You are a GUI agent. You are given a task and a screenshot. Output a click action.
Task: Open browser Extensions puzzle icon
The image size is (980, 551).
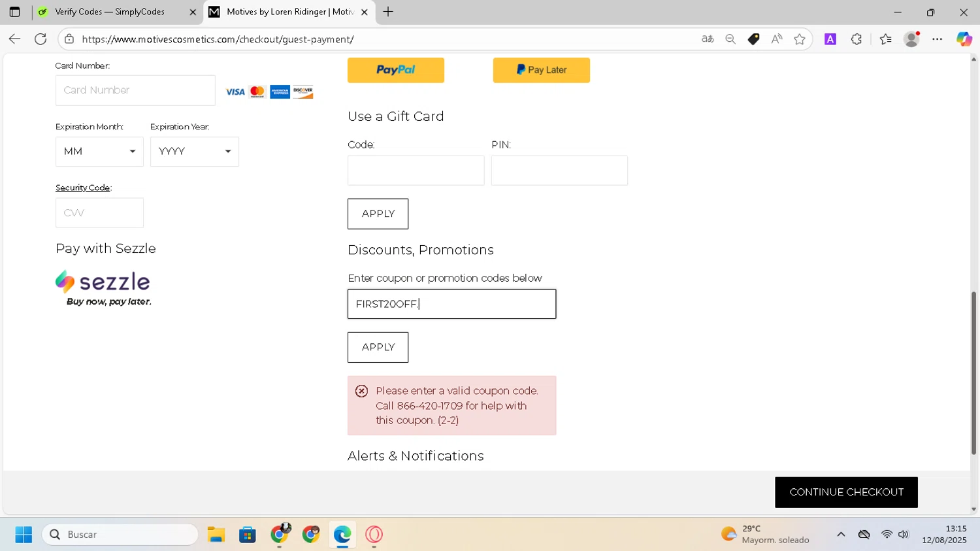point(857,39)
